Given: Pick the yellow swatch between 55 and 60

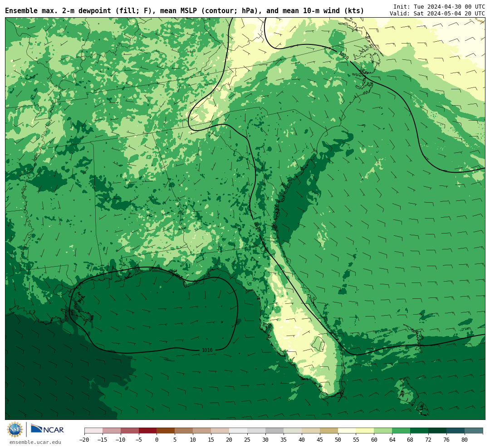Looking at the screenshot, I should coord(365,431).
